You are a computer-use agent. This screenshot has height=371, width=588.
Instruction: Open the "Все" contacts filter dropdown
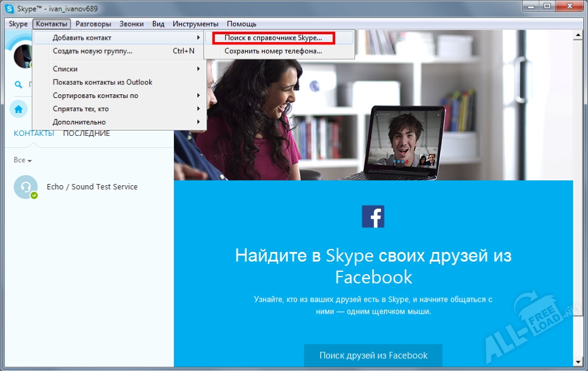click(22, 160)
